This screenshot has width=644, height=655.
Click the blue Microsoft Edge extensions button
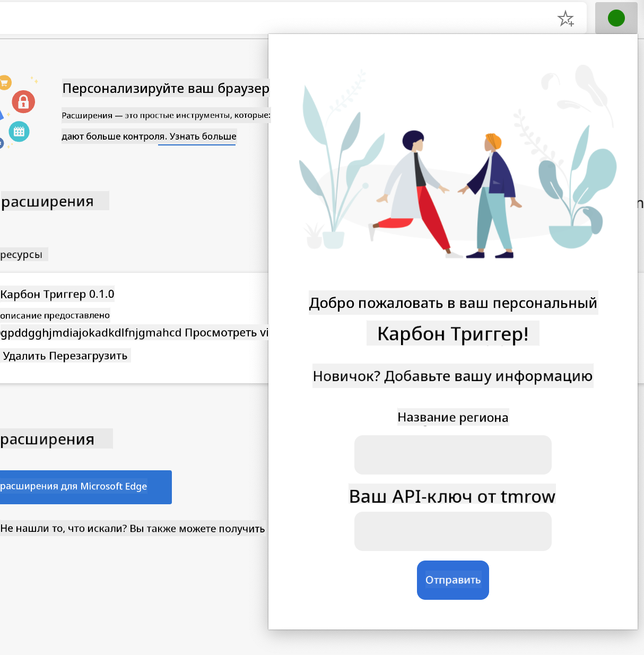(x=85, y=487)
